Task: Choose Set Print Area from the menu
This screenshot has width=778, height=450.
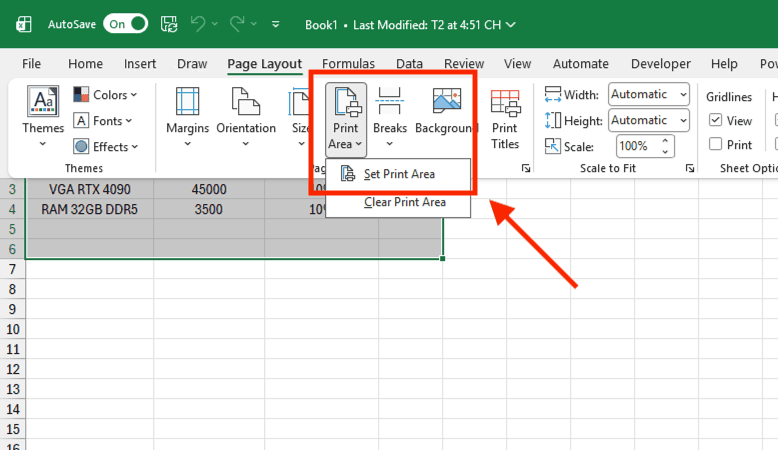Action: coord(398,174)
